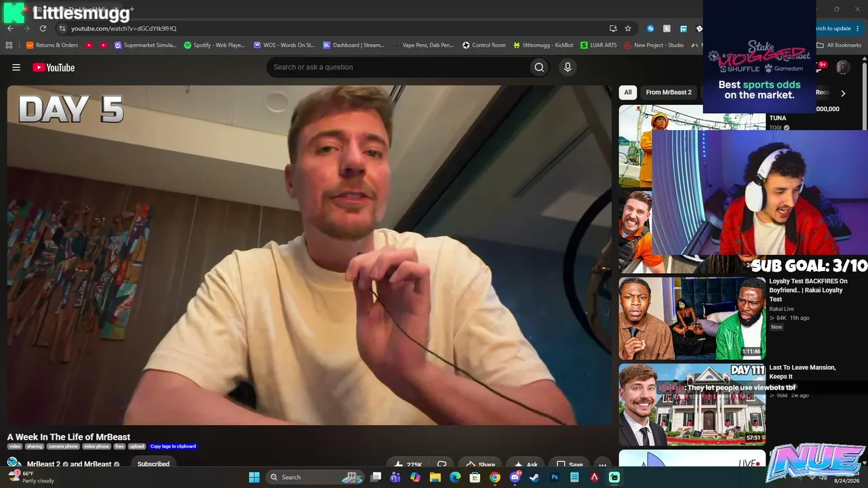The height and width of the screenshot is (488, 868).
Task: Click the browser back arrow
Action: [x=10, y=28]
